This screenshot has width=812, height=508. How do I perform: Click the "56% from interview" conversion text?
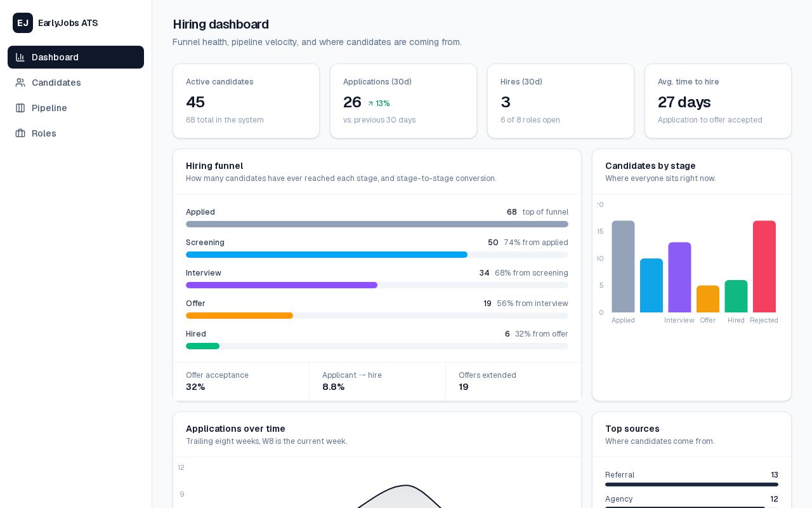point(533,304)
